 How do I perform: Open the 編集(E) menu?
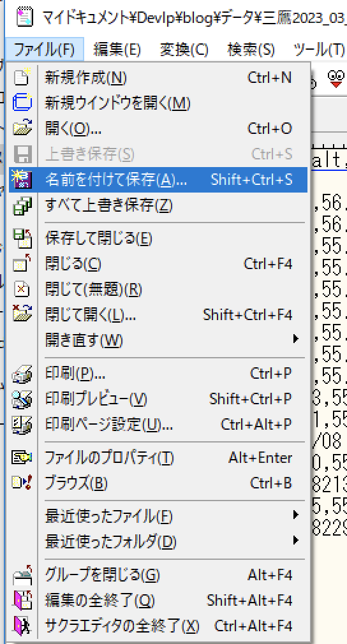[117, 50]
